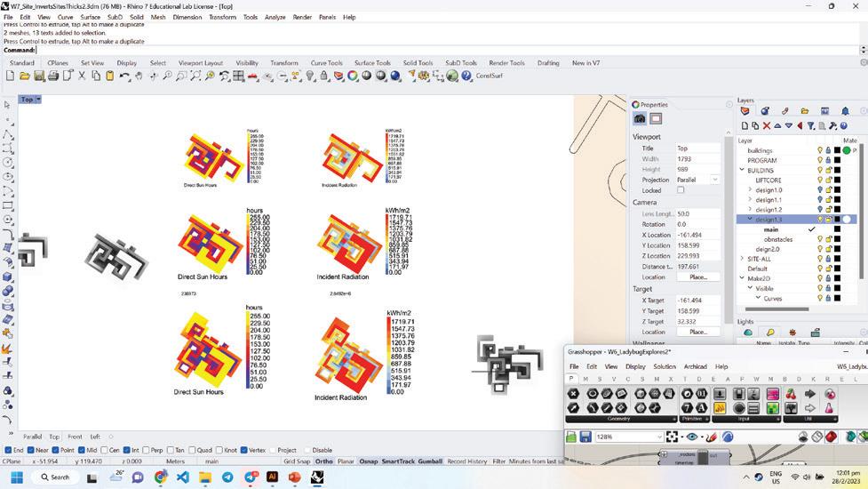
Task: Click the layer filter funnel icon
Action: tap(811, 125)
